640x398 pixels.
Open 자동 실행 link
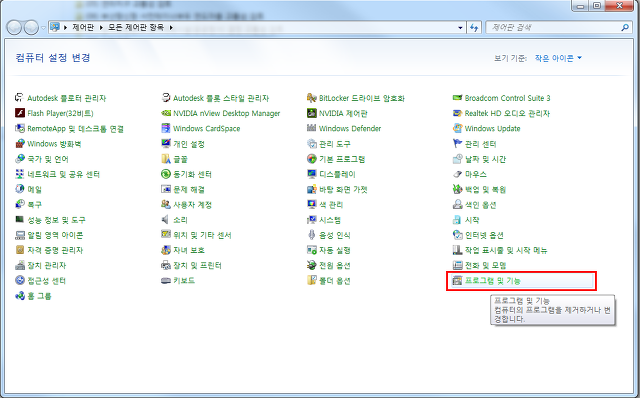(x=335, y=250)
